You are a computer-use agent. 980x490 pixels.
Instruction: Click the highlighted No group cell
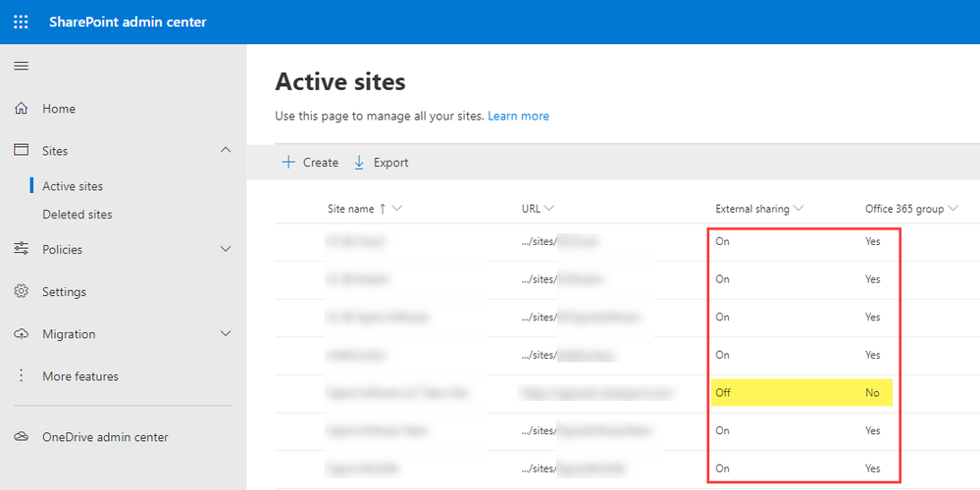click(872, 392)
